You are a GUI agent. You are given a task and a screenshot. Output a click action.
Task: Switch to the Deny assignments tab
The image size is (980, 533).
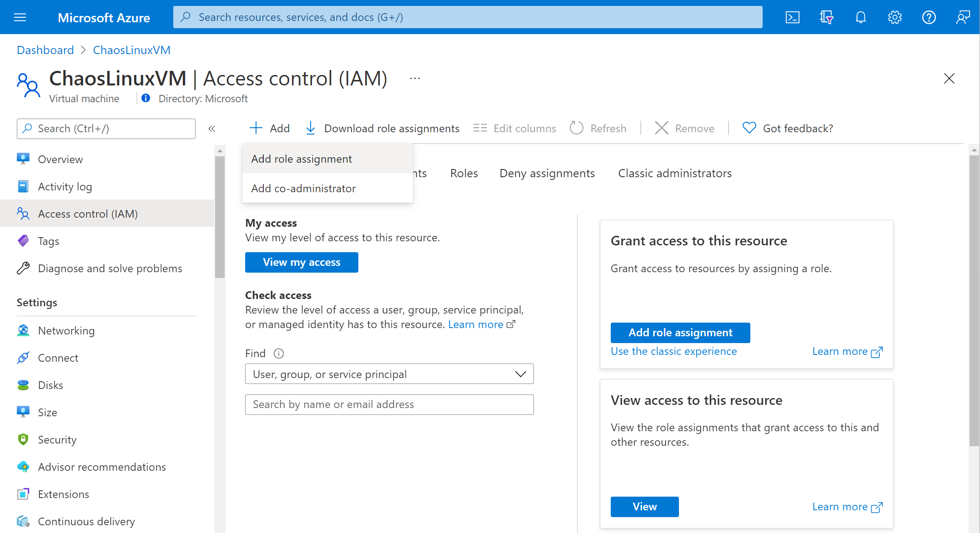click(x=547, y=173)
